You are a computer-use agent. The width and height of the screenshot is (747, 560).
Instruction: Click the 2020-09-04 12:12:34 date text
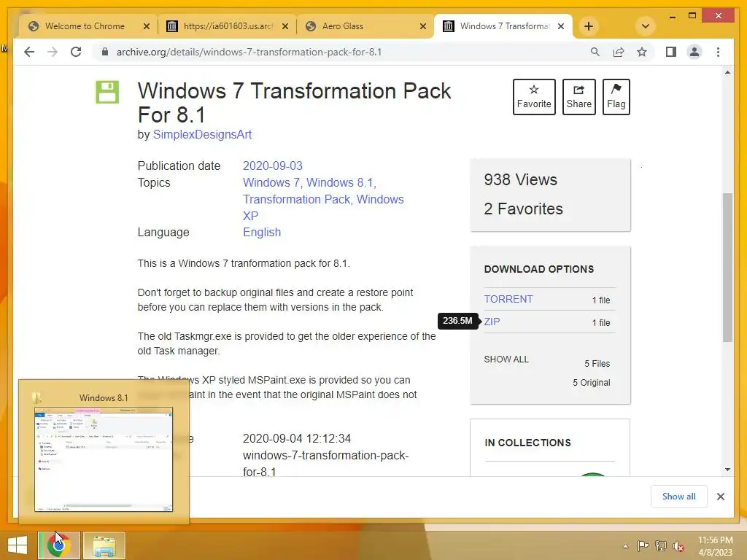point(297,438)
